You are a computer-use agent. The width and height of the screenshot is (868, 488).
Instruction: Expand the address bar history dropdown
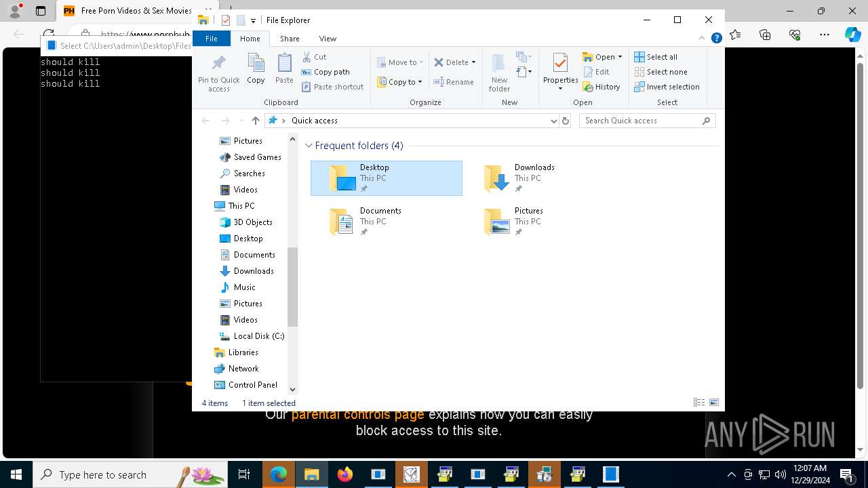click(x=554, y=121)
